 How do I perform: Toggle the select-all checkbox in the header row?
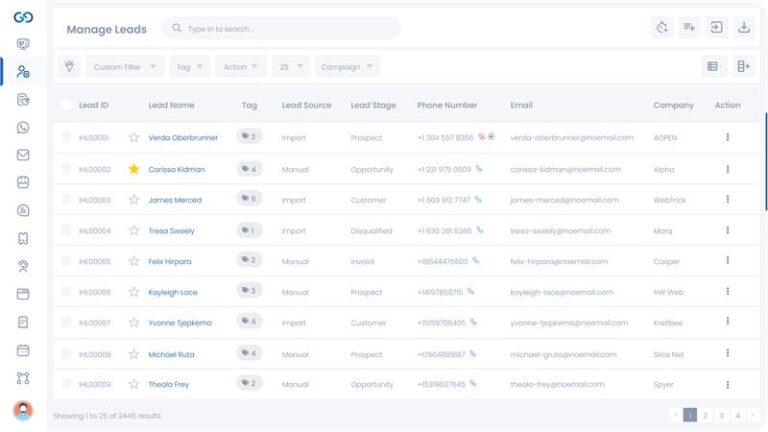click(66, 105)
